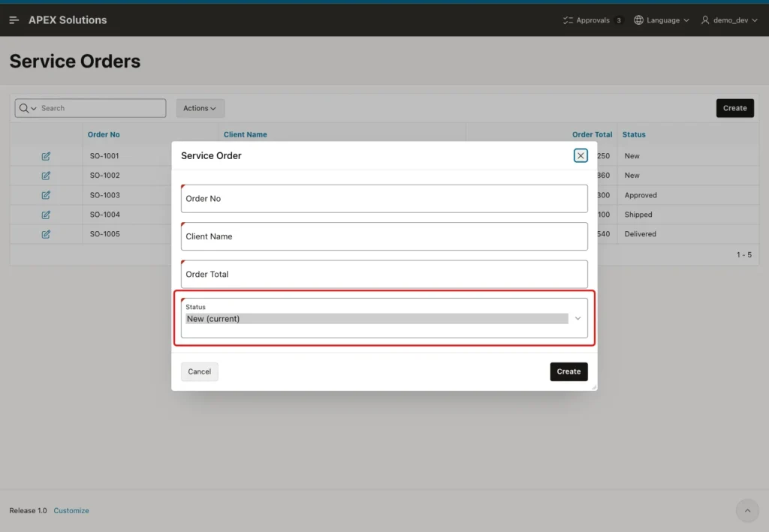
Task: Click the Service Order dialog title
Action: pyautogui.click(x=211, y=156)
